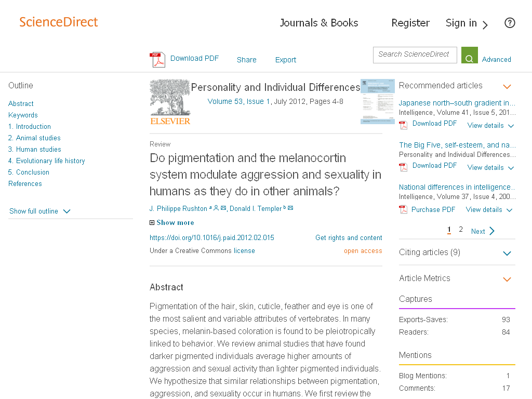Screen dimensions: 532x399
Task: Click the ScienceDirect logo
Action: tap(58, 22)
